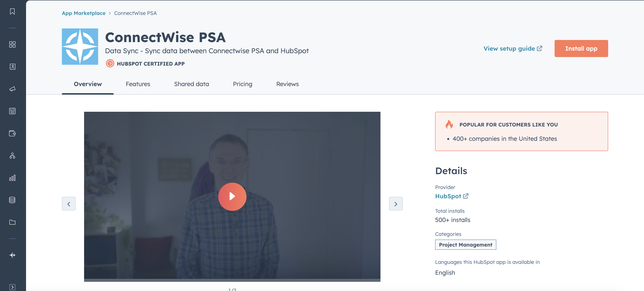The height and width of the screenshot is (291, 644).
Task: Open the Reporting bar chart icon
Action: [x=12, y=178]
